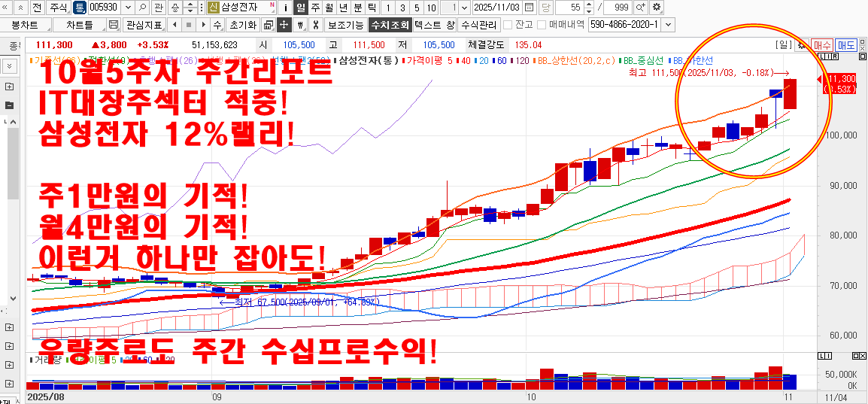Switch to weekly 주 chart period

[x=314, y=8]
